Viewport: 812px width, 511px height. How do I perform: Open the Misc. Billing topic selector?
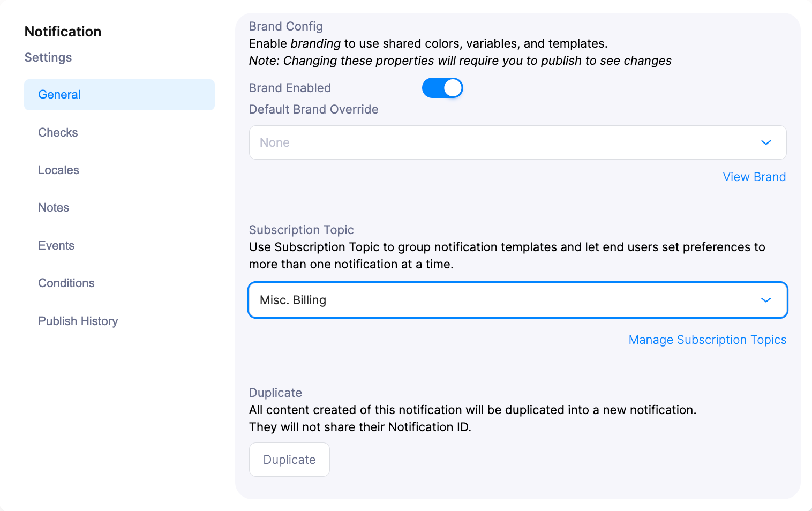click(766, 300)
